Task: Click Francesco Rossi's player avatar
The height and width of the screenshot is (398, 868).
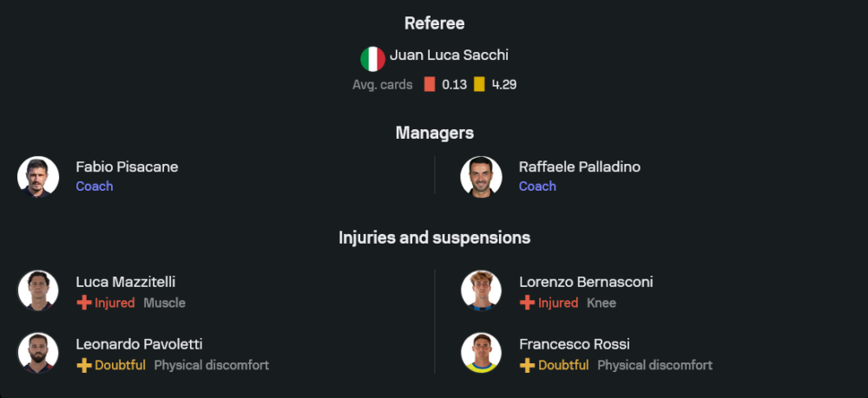Action: pyautogui.click(x=481, y=354)
